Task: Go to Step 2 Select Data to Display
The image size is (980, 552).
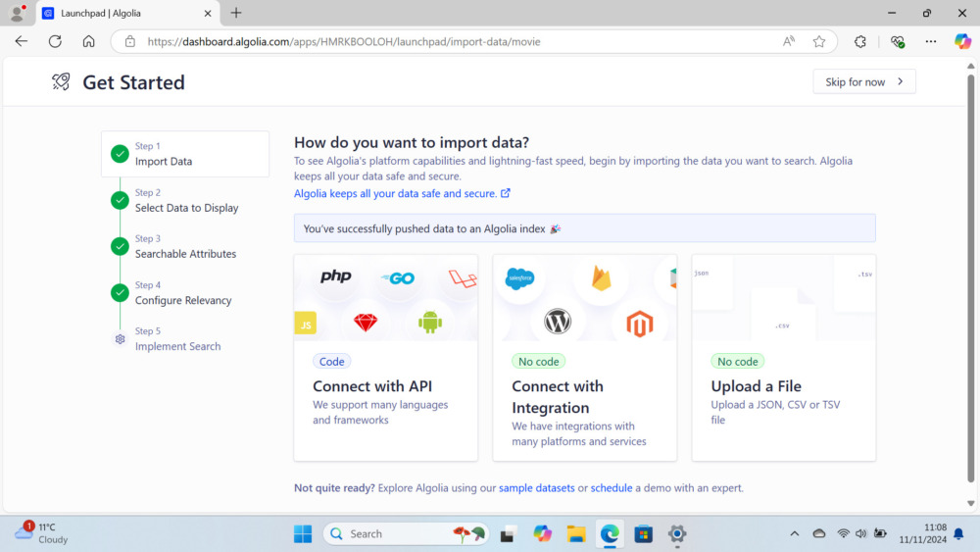Action: tap(186, 200)
